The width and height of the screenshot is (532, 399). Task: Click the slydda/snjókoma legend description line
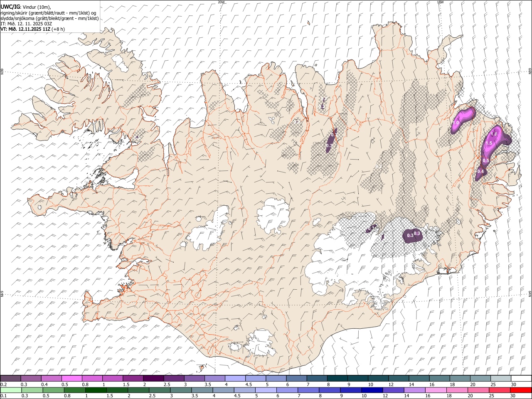49,18
